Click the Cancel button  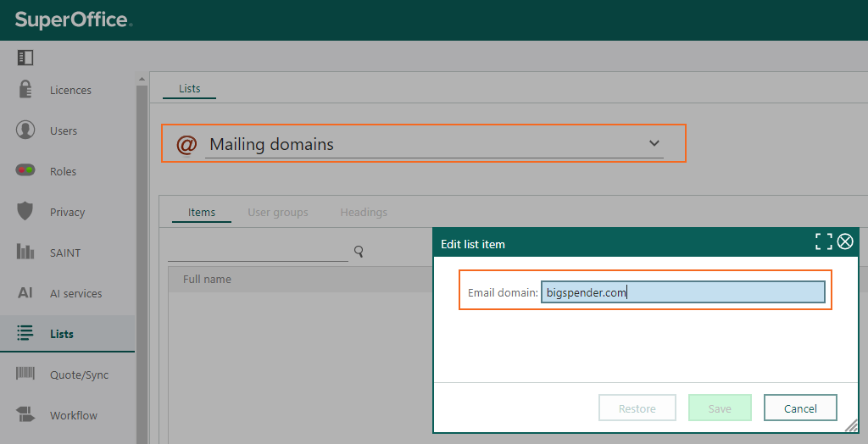(800, 408)
